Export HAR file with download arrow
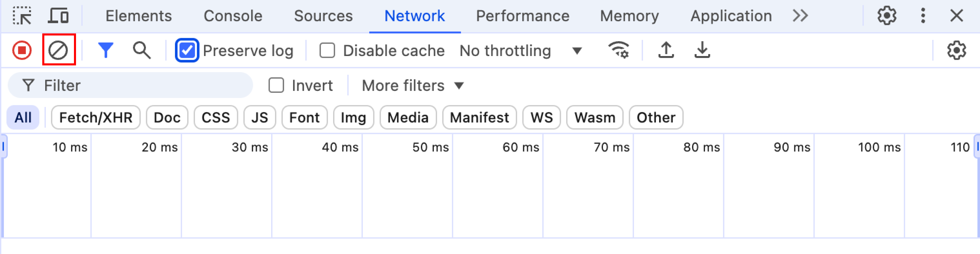980x254 pixels. (x=702, y=50)
